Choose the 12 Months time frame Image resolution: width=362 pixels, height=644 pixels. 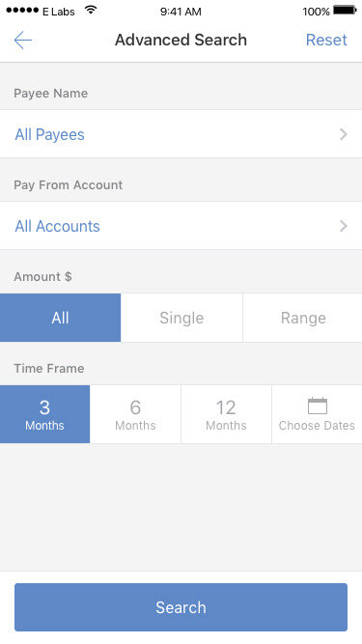pyautogui.click(x=226, y=414)
